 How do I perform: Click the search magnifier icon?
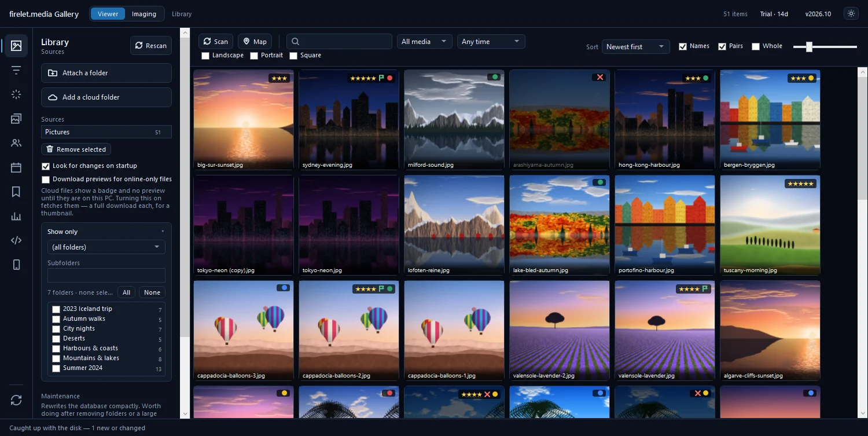coord(295,42)
